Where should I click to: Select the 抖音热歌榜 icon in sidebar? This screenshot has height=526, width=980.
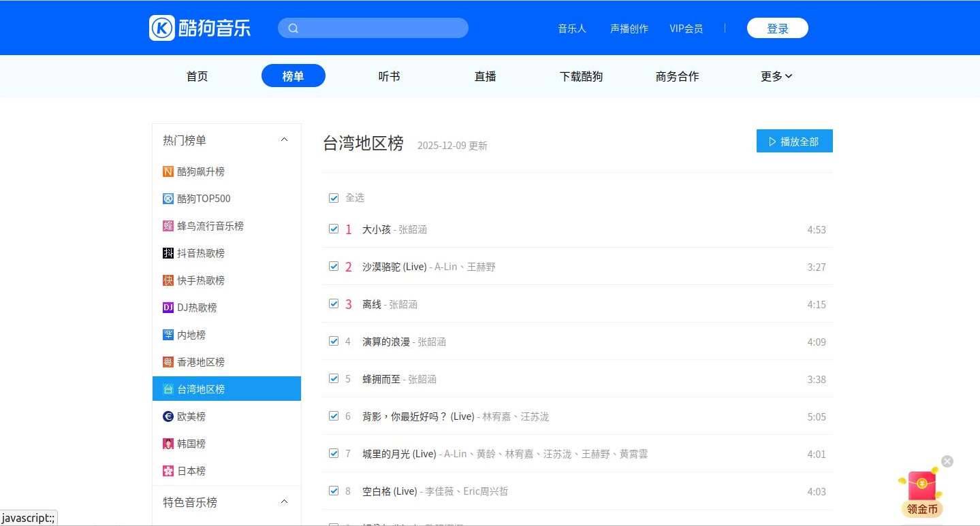coord(168,253)
